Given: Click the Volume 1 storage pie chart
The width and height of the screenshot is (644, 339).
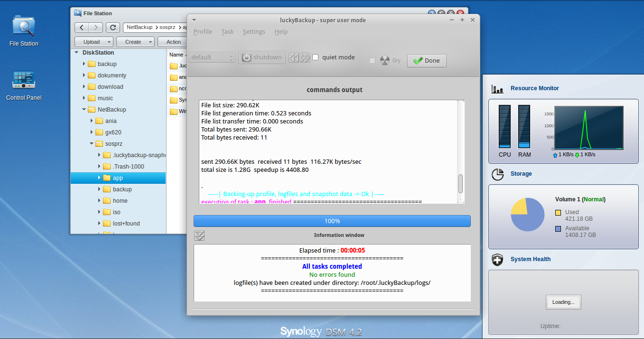Looking at the screenshot, I should (x=528, y=215).
